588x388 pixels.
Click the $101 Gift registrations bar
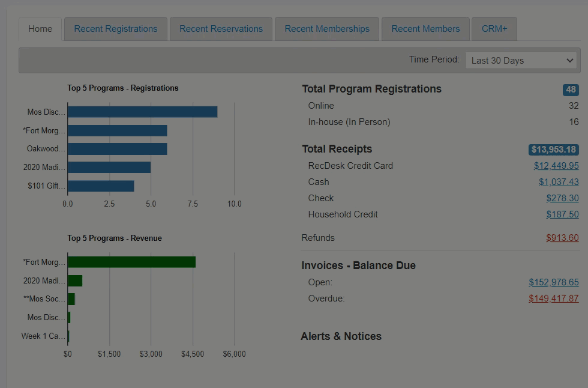click(101, 186)
